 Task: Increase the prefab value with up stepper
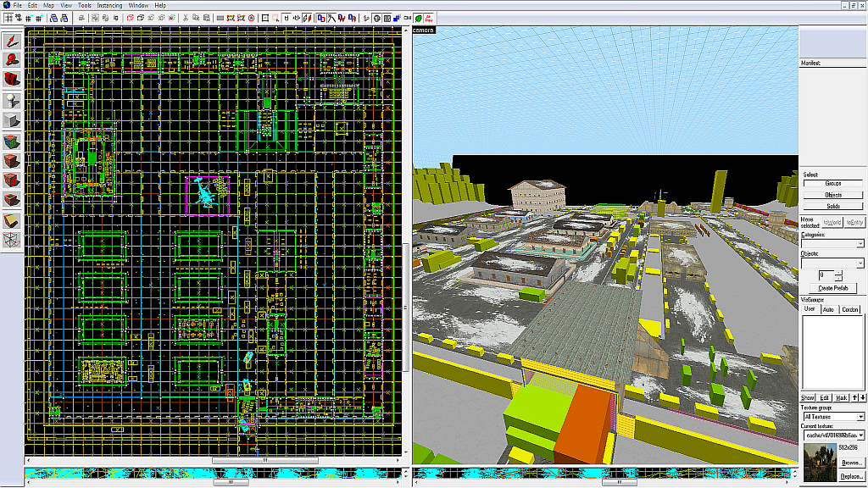[x=838, y=272]
